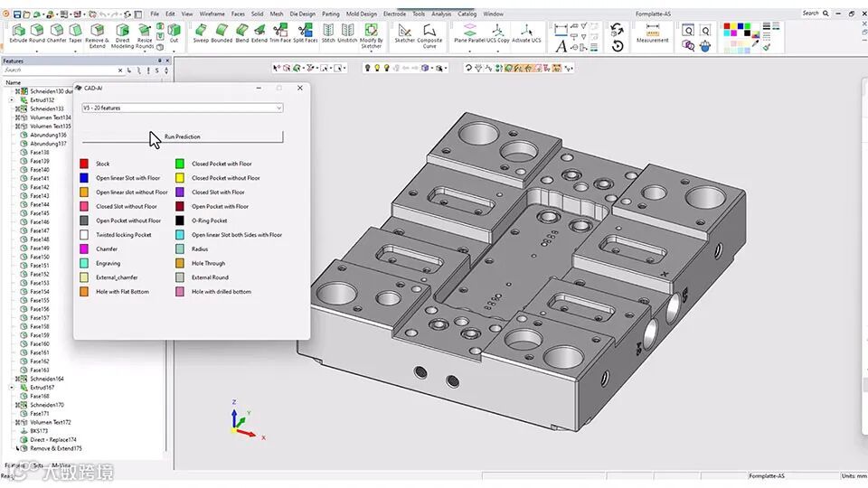Select the Chamfer tool
868x488 pixels.
56,33
